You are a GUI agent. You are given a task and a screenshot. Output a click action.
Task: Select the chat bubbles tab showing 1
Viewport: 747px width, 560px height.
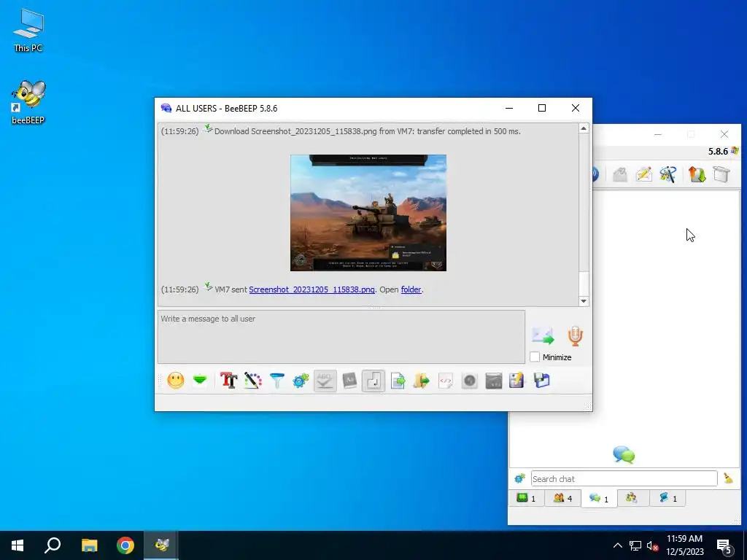(x=599, y=499)
